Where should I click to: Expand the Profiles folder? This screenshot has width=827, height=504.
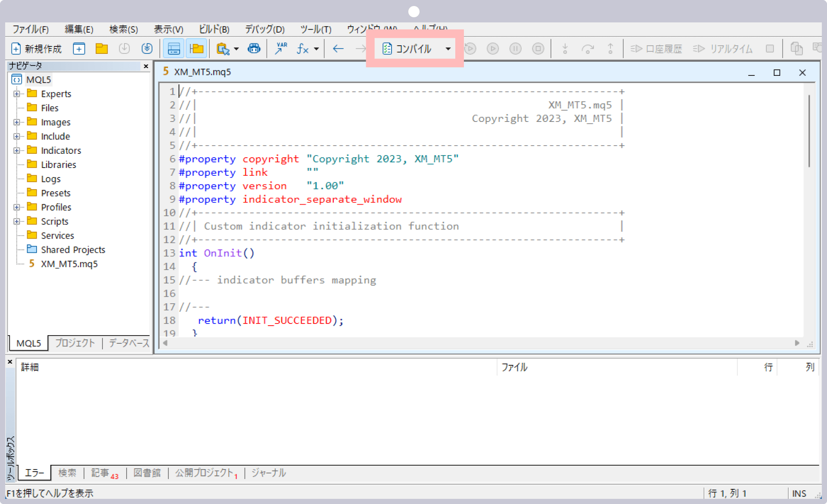tap(16, 207)
